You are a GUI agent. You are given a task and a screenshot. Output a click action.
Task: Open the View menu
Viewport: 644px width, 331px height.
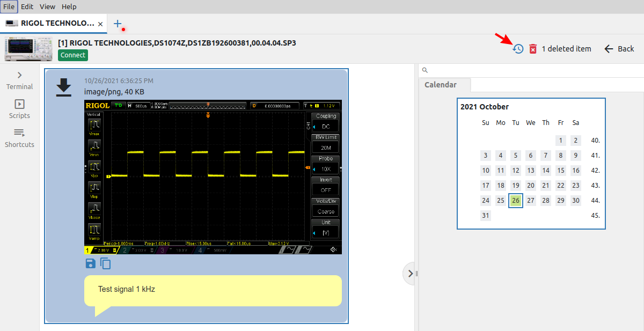[x=47, y=7]
